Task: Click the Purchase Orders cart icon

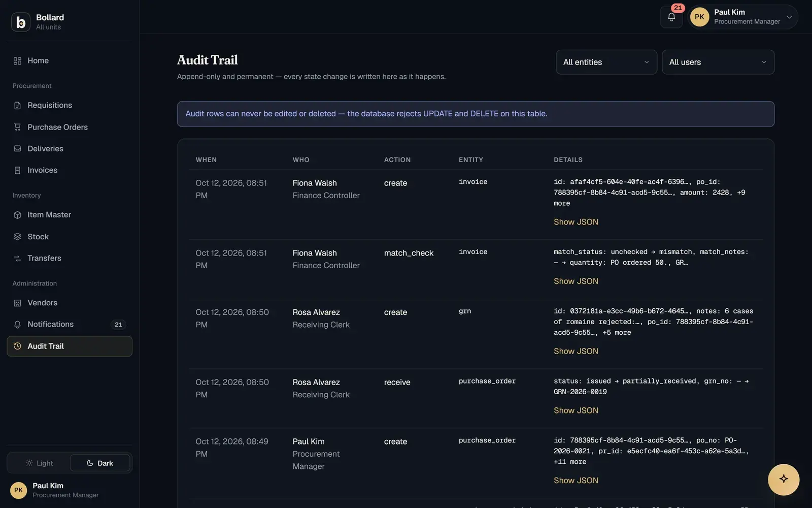Action: click(17, 127)
